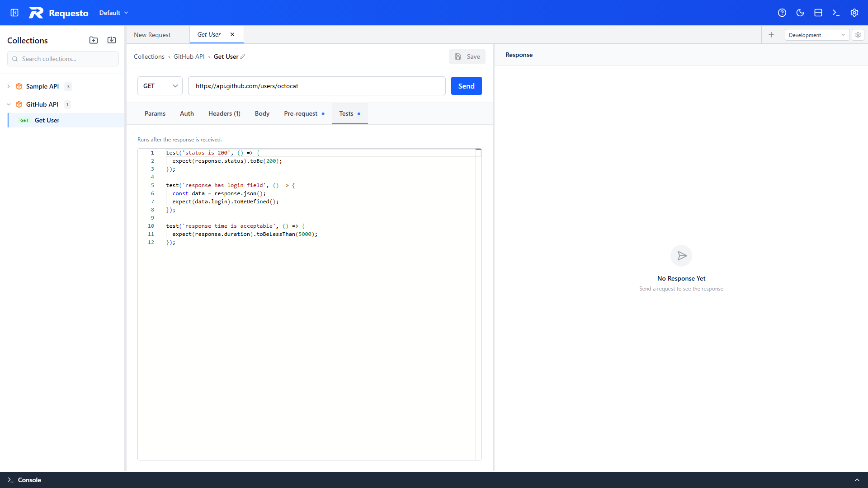This screenshot has height=488, width=868.
Task: Switch the panel layout icon
Action: coord(818,13)
